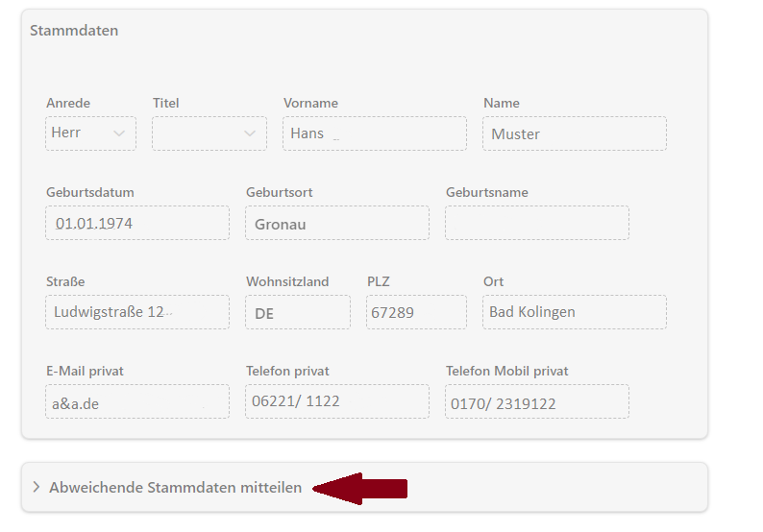
Task: Focus the Geburtsort field showing Gronau
Action: click(x=337, y=223)
